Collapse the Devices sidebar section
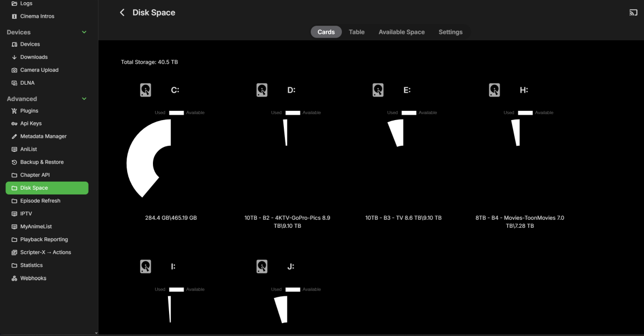This screenshot has height=336, width=644. click(84, 32)
